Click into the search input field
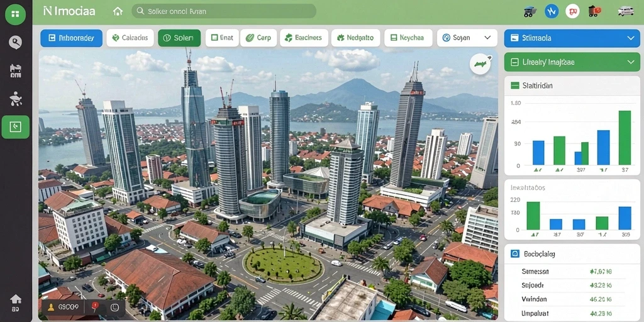The width and height of the screenshot is (644, 322). 224,11
